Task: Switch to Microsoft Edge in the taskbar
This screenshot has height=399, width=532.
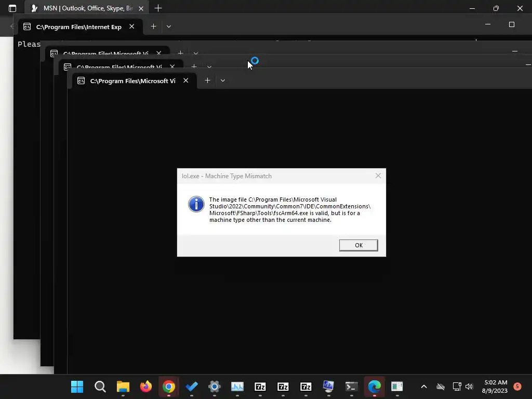Action: [374, 387]
